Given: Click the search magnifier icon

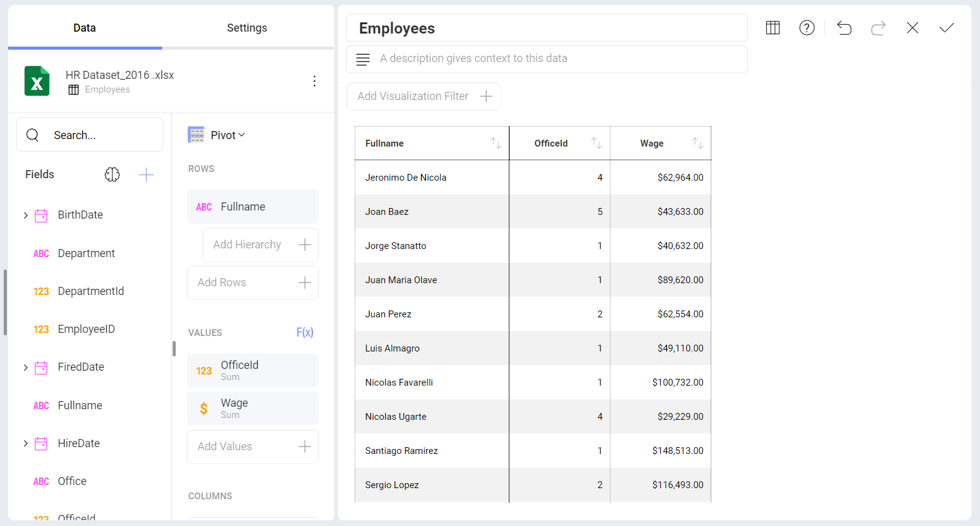Looking at the screenshot, I should tap(33, 135).
